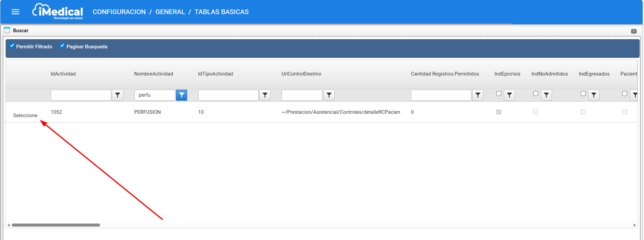Close the Buscar dialog
The width and height of the screenshot is (644, 240).
[634, 31]
